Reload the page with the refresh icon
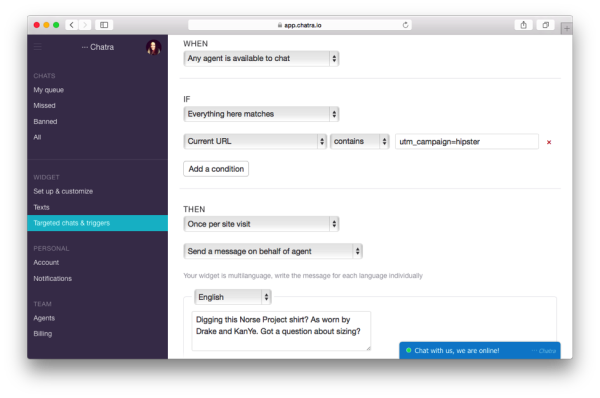The image size is (600, 398). point(405,25)
